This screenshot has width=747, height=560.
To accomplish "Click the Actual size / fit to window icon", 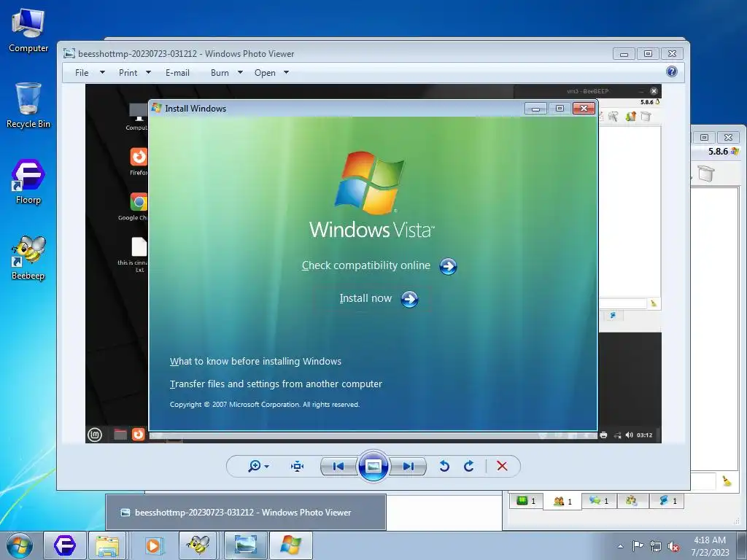I will coord(298,466).
